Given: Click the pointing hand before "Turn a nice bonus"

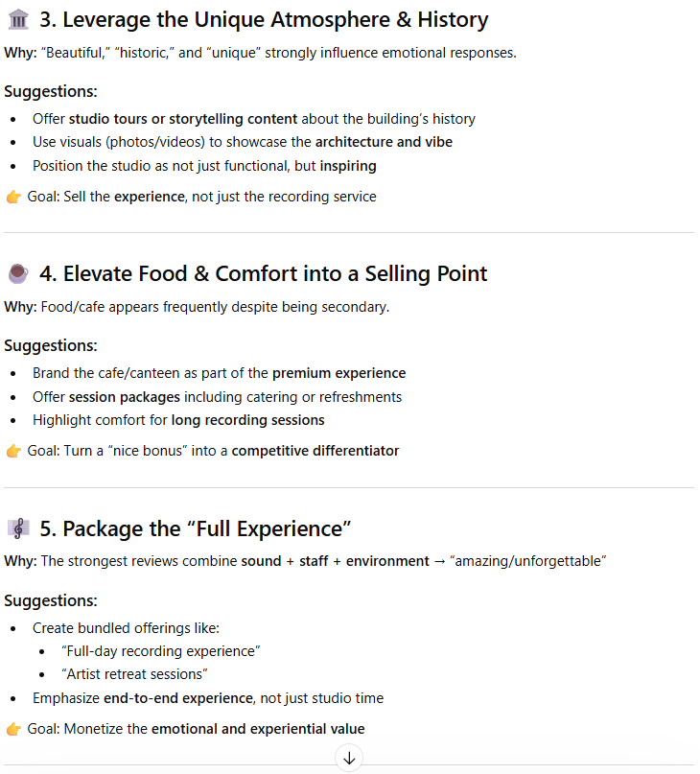Looking at the screenshot, I should tap(13, 451).
